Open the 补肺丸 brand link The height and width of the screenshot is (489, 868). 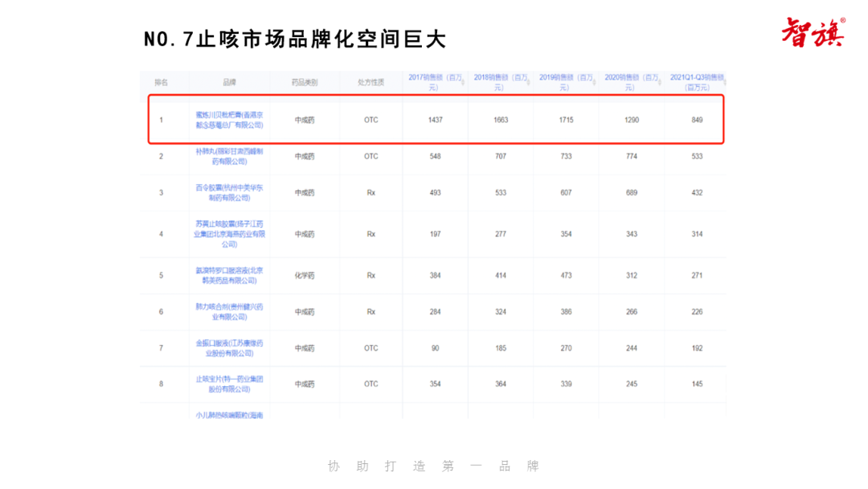pyautogui.click(x=229, y=156)
